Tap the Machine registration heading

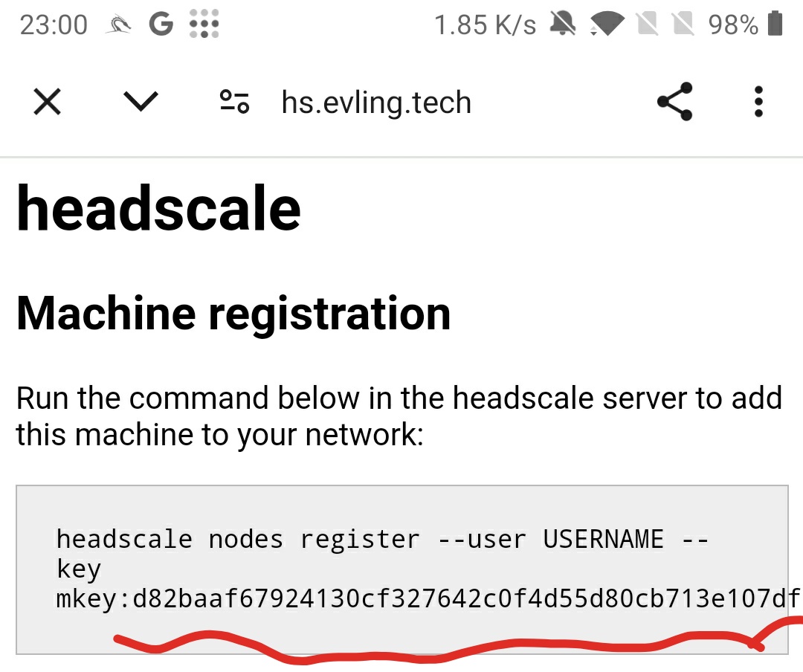(233, 314)
